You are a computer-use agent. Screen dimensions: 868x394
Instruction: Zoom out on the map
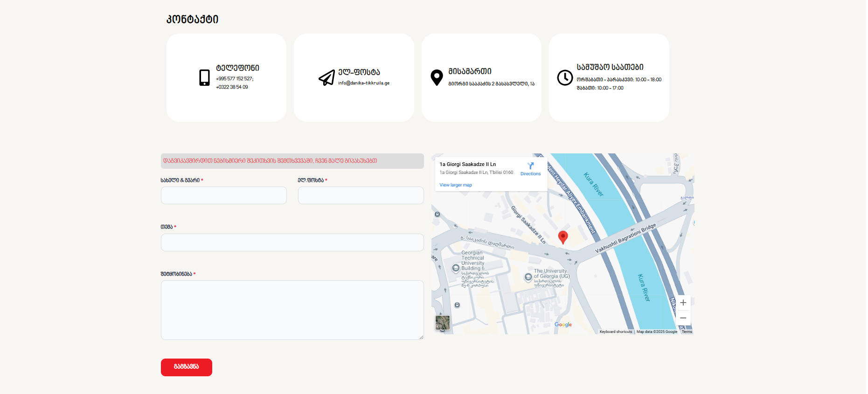coord(683,318)
